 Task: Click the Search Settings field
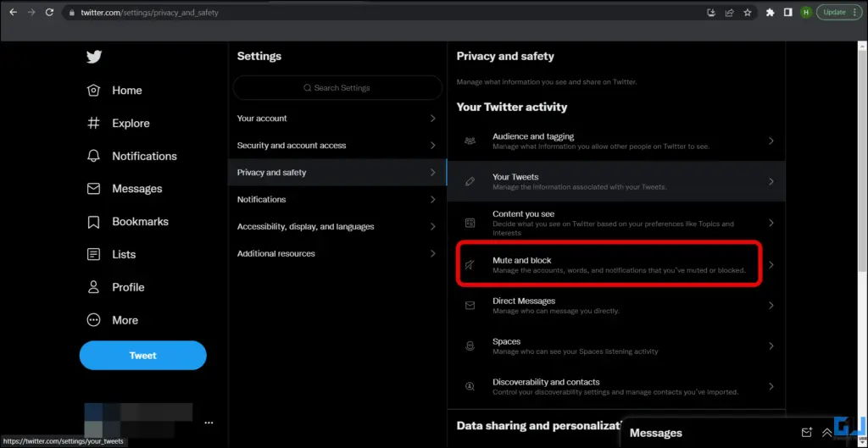(337, 88)
